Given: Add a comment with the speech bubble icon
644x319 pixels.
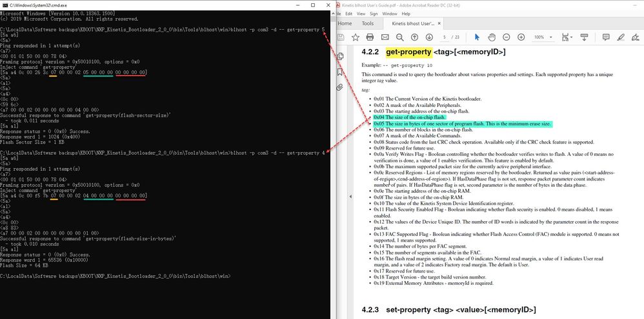Looking at the screenshot, I should pyautogui.click(x=606, y=37).
